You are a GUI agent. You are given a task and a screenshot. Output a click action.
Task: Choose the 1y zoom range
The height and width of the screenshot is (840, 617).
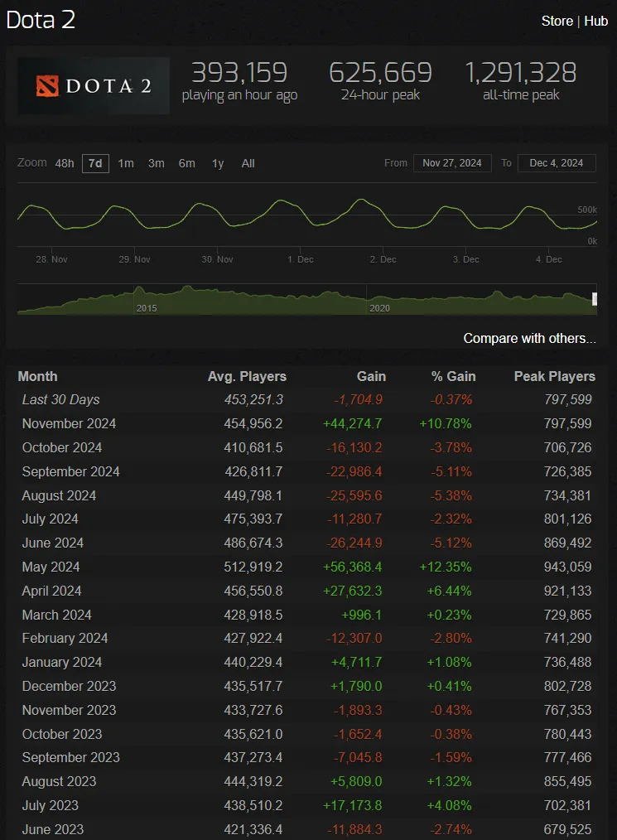tap(218, 163)
